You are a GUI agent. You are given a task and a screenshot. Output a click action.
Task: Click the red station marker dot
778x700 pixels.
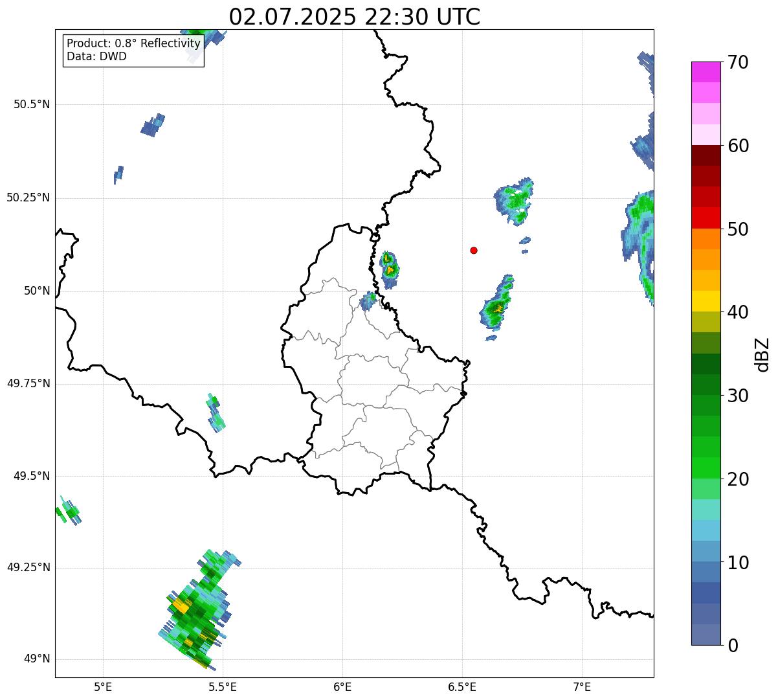pyautogui.click(x=474, y=250)
